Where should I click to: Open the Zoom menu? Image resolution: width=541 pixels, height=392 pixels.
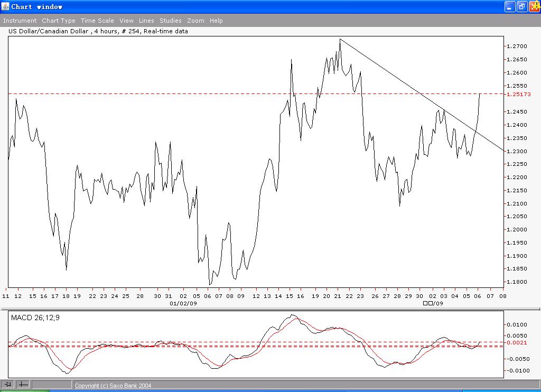click(x=195, y=21)
